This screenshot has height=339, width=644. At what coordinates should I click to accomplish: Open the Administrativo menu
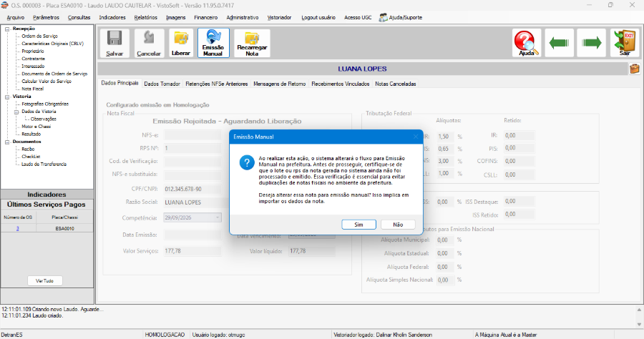243,18
